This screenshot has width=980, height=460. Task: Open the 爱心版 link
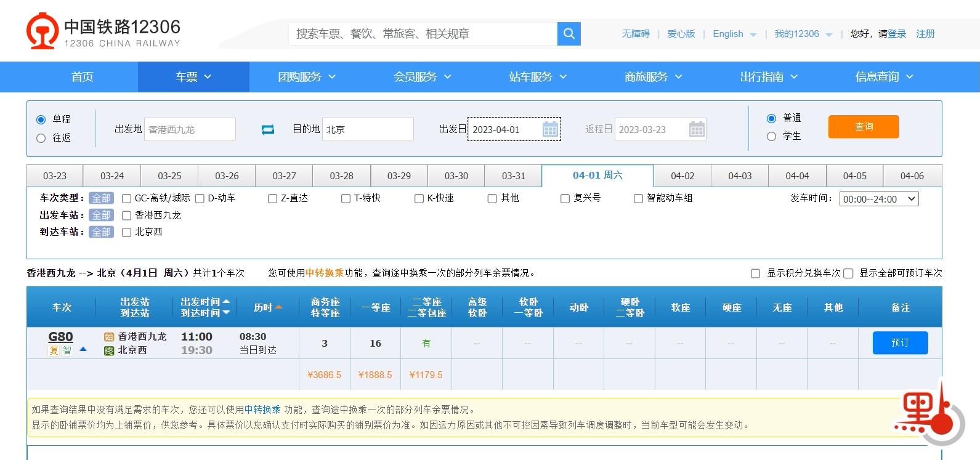[x=681, y=34]
